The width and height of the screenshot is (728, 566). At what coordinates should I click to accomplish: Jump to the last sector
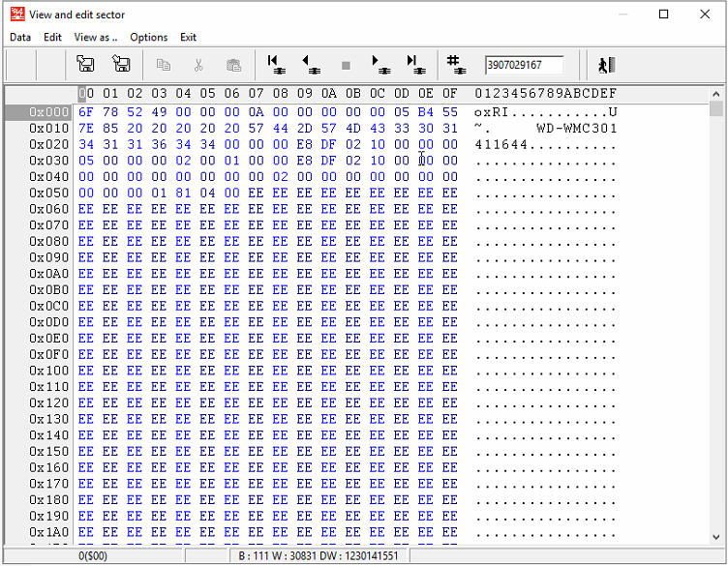[416, 65]
